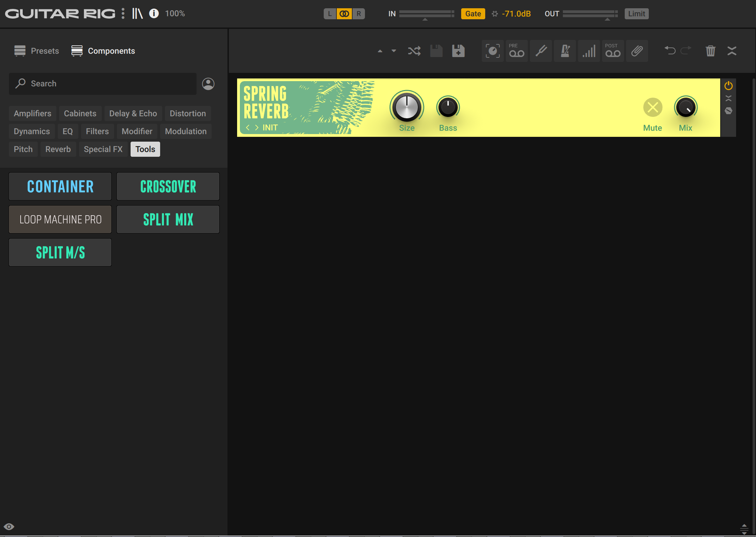Toggle the Gate button on/off
The image size is (756, 537).
pyautogui.click(x=472, y=13)
